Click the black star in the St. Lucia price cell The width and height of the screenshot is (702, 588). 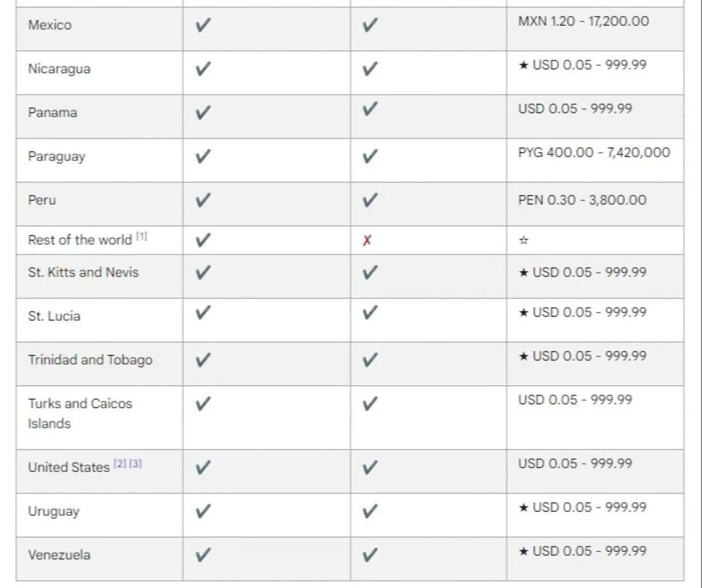pyautogui.click(x=524, y=312)
